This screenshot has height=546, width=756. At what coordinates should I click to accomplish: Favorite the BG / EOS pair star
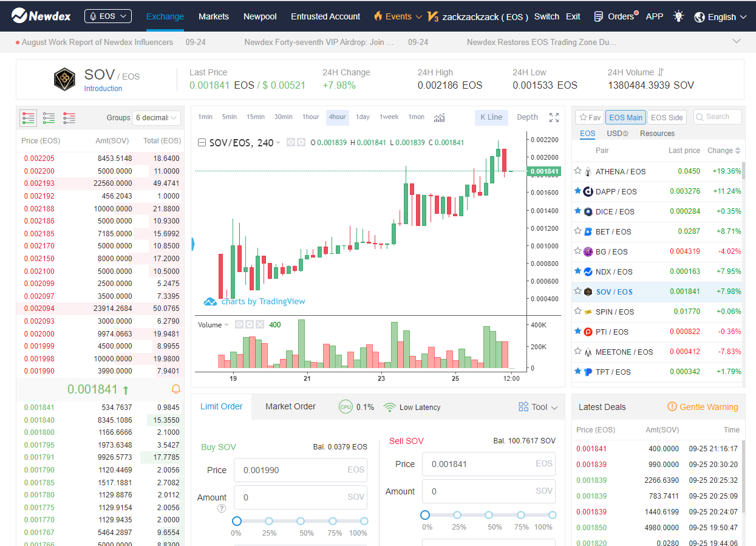pyautogui.click(x=578, y=251)
